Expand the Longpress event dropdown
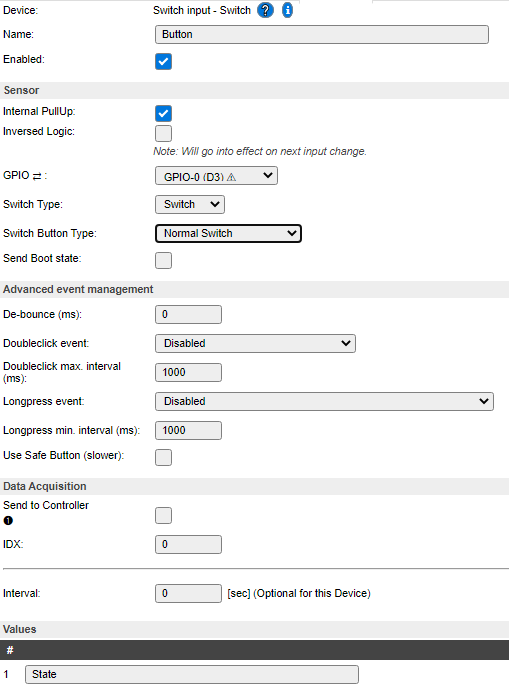This screenshot has width=509, height=697. click(324, 401)
